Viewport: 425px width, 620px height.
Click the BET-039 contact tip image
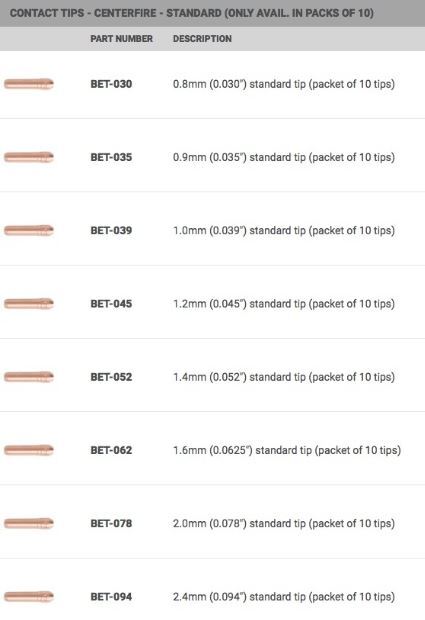(29, 230)
